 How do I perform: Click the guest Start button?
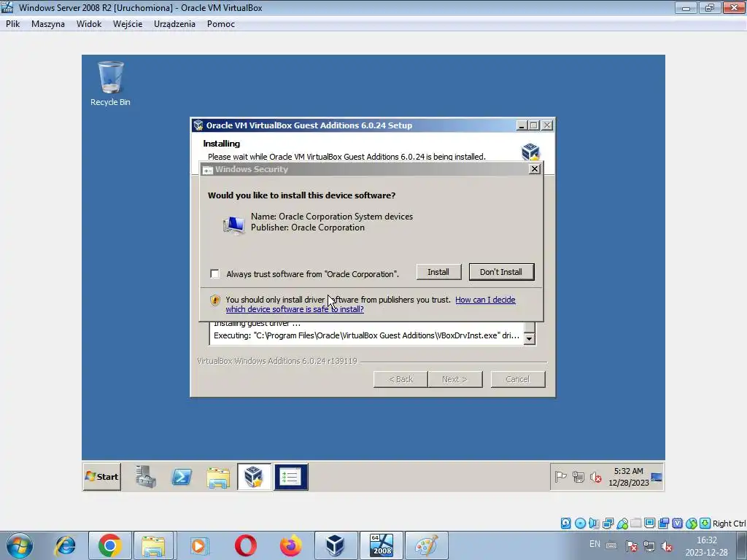tap(102, 477)
